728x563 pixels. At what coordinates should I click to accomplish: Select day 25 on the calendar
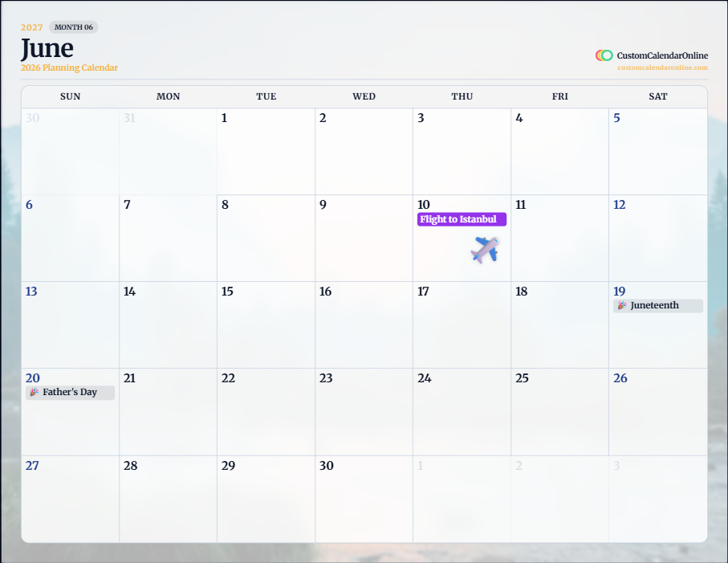coord(560,412)
